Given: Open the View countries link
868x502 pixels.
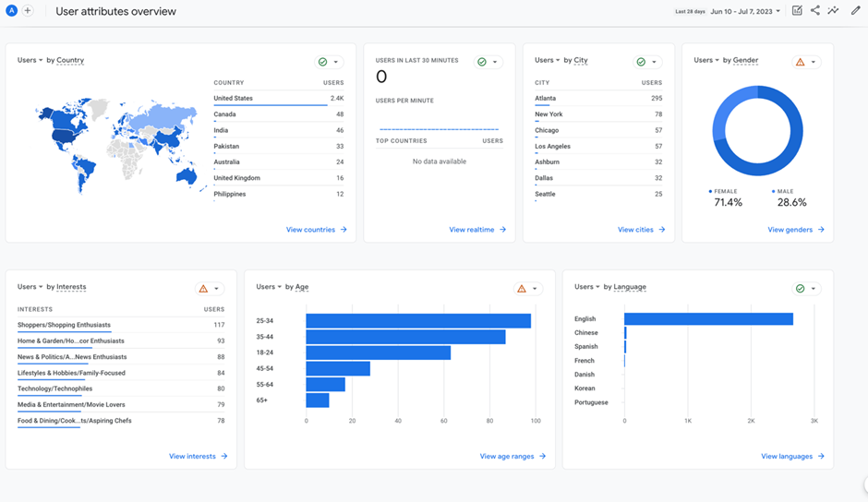Looking at the screenshot, I should [x=316, y=230].
